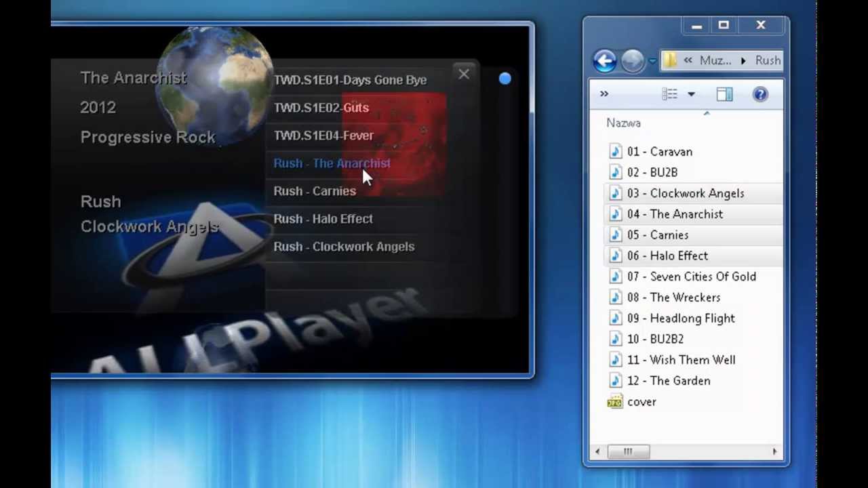The height and width of the screenshot is (488, 868).
Task: Play Rush - Carnies from the playlist
Action: [315, 191]
